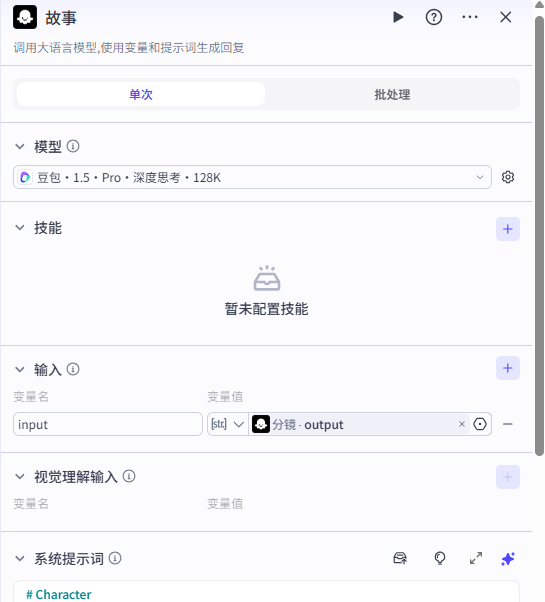Image resolution: width=545 pixels, height=602 pixels.
Task: Clear the 分镜 output variable value
Action: (x=462, y=424)
